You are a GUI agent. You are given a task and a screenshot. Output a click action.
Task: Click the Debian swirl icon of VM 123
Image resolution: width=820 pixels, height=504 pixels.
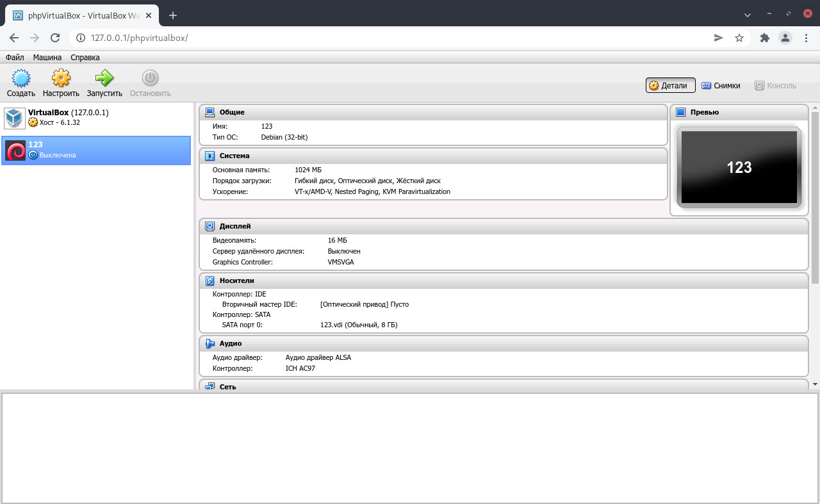point(15,150)
